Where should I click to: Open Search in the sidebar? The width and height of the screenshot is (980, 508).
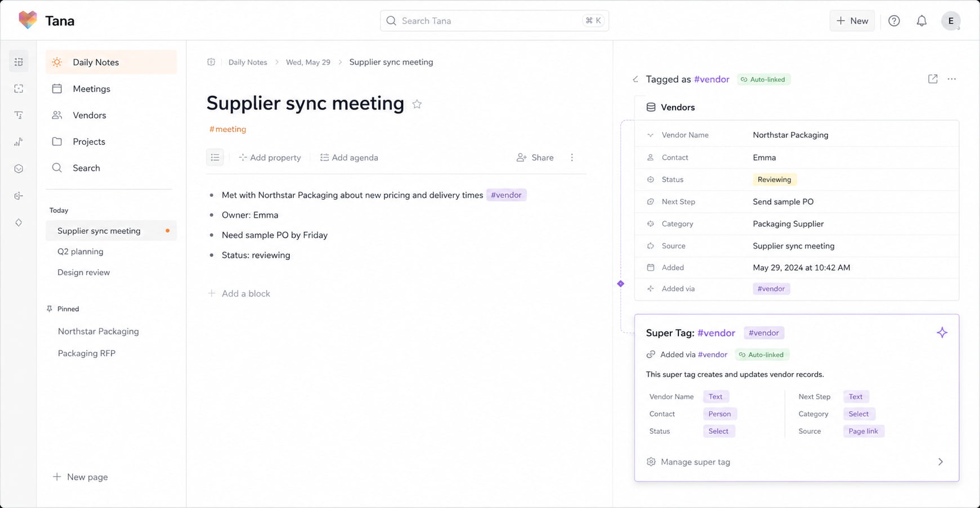click(111, 168)
